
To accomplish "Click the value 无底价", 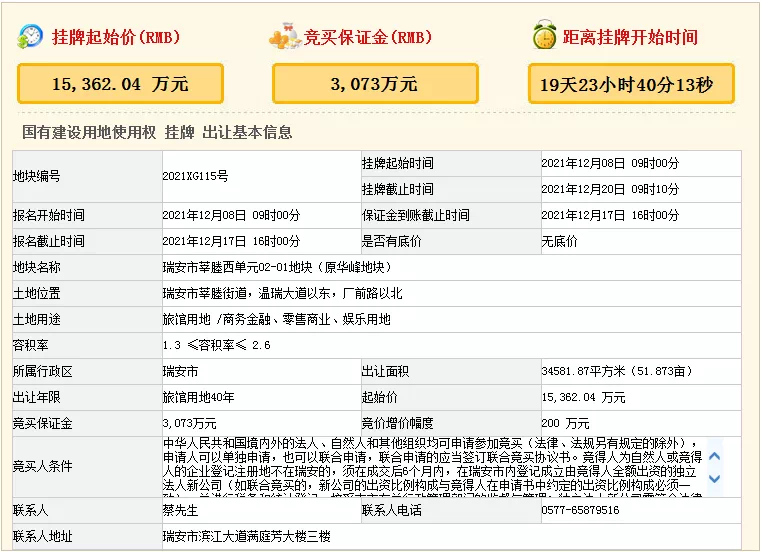I will click(x=559, y=241).
